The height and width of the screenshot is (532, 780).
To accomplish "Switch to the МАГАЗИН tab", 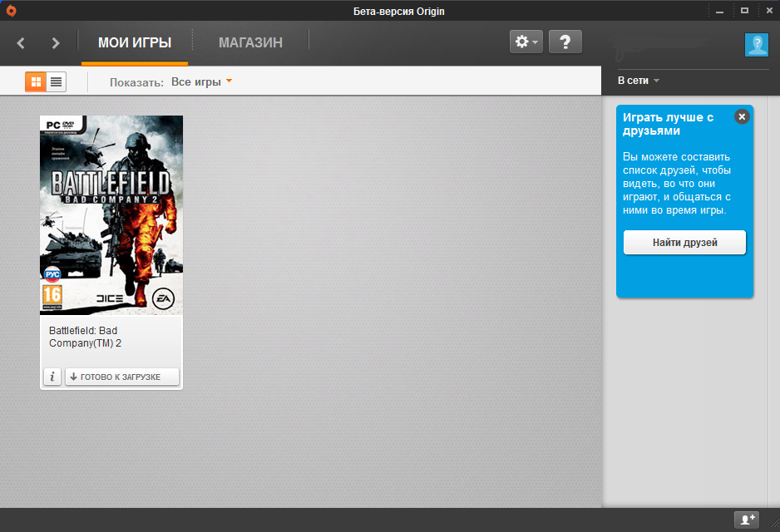I will tap(250, 42).
